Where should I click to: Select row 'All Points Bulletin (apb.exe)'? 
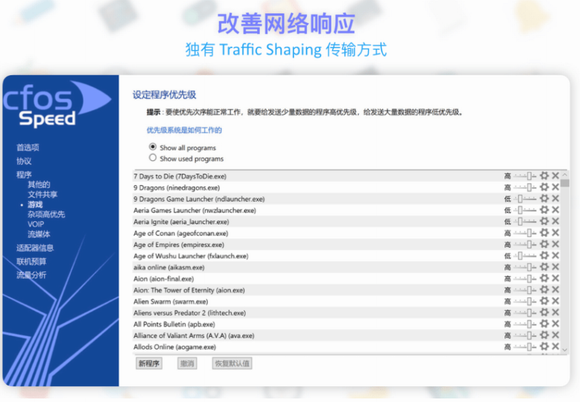coord(345,324)
